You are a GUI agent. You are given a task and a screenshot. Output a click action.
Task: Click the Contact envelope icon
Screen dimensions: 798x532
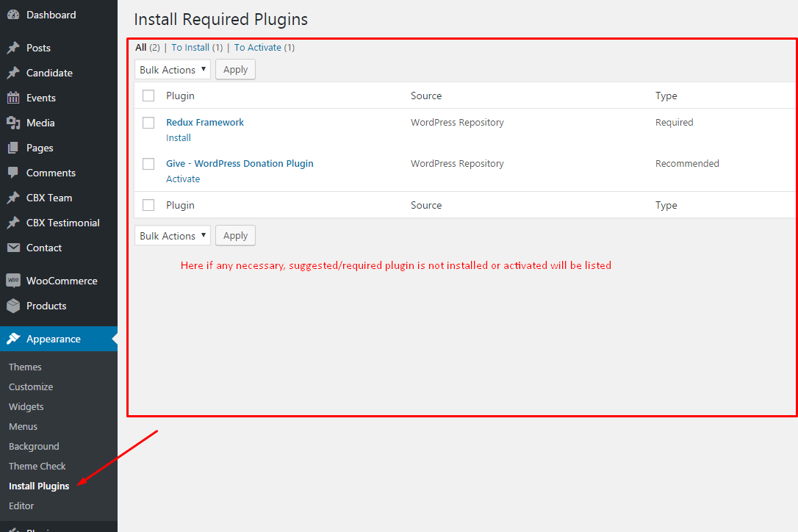pos(13,248)
